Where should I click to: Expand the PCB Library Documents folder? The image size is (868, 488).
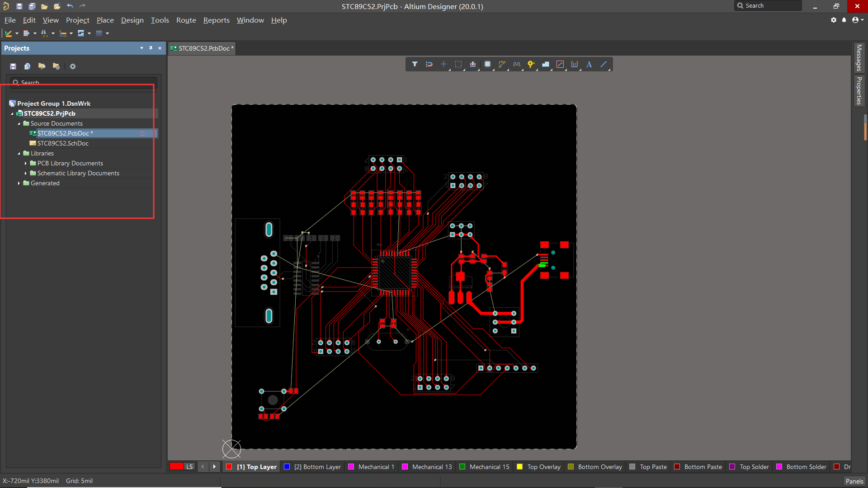point(26,163)
